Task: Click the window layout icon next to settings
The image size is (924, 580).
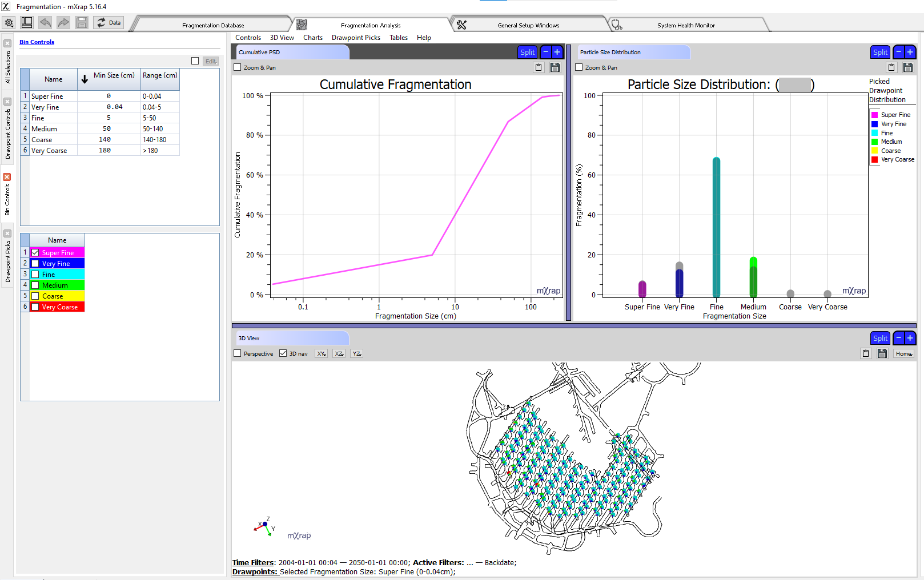Action: (x=26, y=22)
